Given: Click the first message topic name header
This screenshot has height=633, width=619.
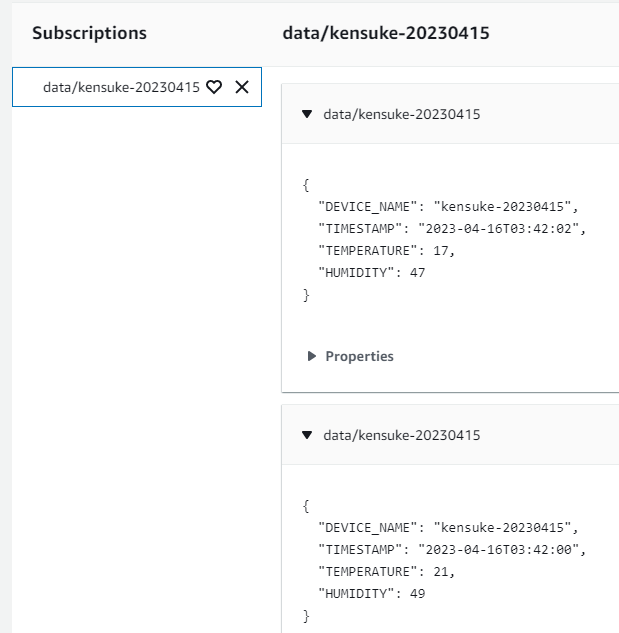Looking at the screenshot, I should (402, 114).
